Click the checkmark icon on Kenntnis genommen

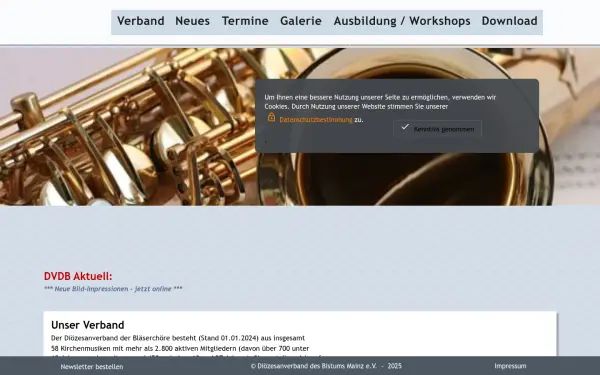pos(405,127)
